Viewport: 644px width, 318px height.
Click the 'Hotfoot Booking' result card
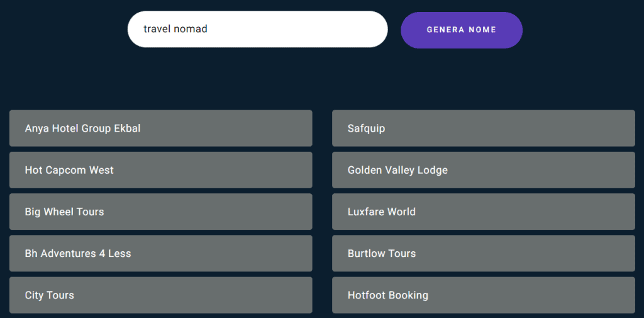tap(483, 295)
